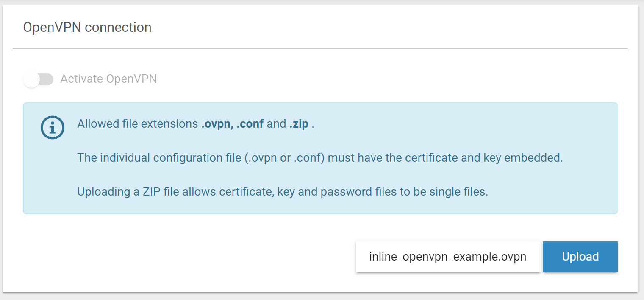Click the OpenVPN connection heading

click(87, 27)
